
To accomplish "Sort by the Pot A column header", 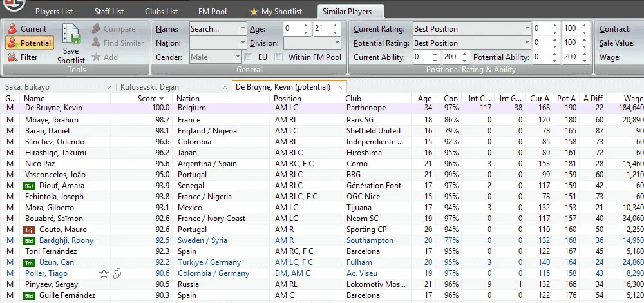I will (x=566, y=98).
